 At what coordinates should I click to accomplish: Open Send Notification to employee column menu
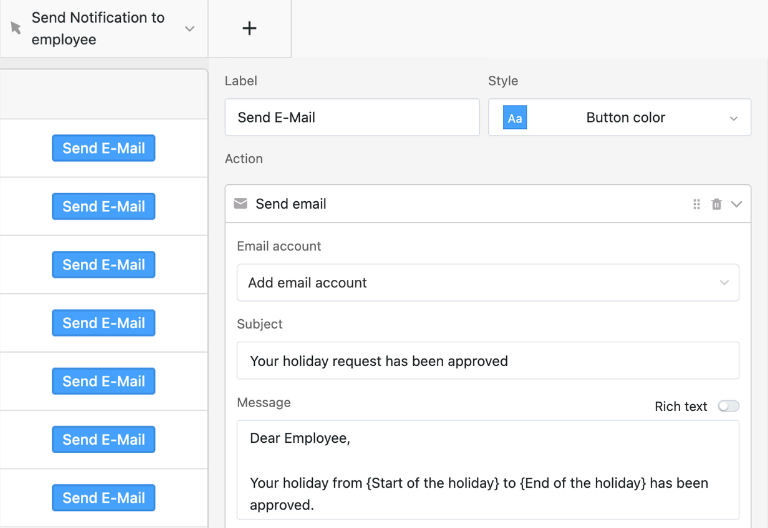click(x=190, y=29)
